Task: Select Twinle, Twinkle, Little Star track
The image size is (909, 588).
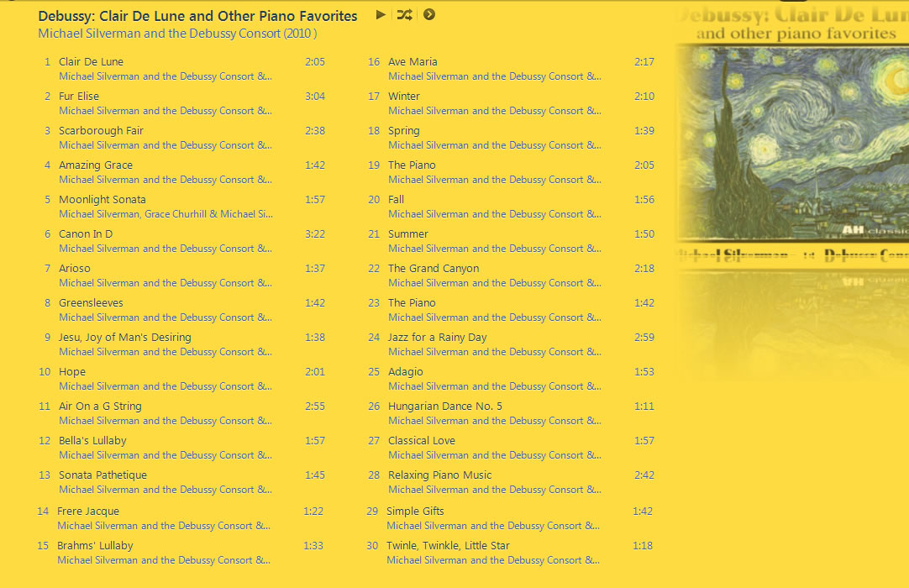Action: [448, 546]
